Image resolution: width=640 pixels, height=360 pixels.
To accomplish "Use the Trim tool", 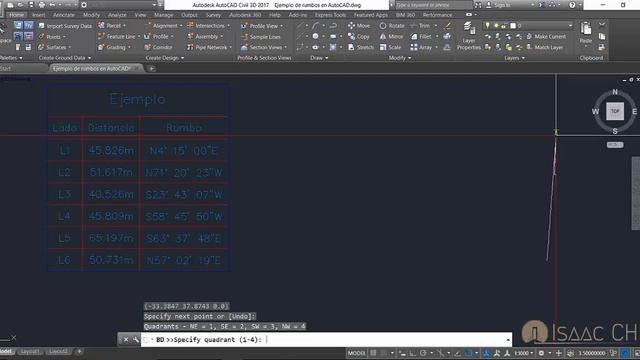I will click(x=420, y=26).
